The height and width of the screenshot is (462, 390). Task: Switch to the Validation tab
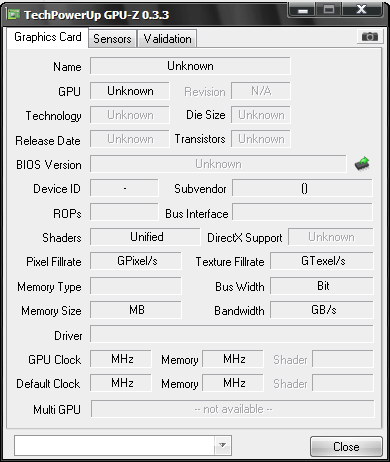(x=167, y=39)
